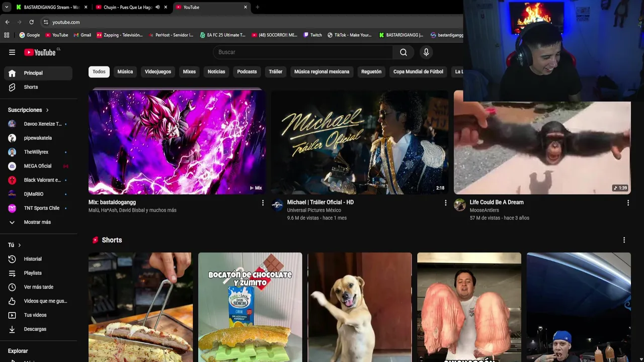Open the dancing dog short
The width and height of the screenshot is (644, 362).
click(x=360, y=307)
